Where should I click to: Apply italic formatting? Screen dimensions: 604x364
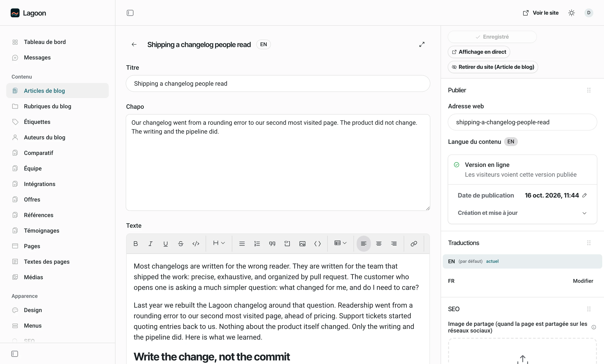click(151, 243)
